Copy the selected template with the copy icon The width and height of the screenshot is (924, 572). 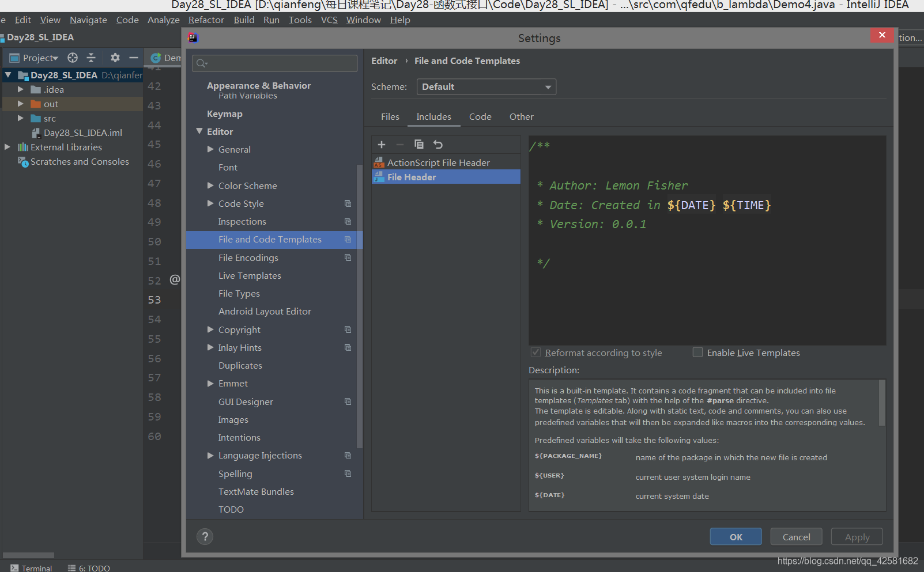coord(419,145)
